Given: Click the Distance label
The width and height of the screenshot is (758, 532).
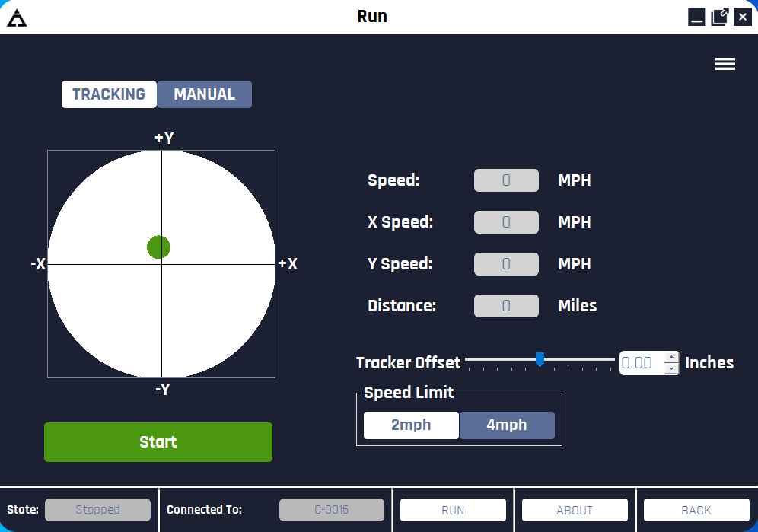Looking at the screenshot, I should 402,306.
